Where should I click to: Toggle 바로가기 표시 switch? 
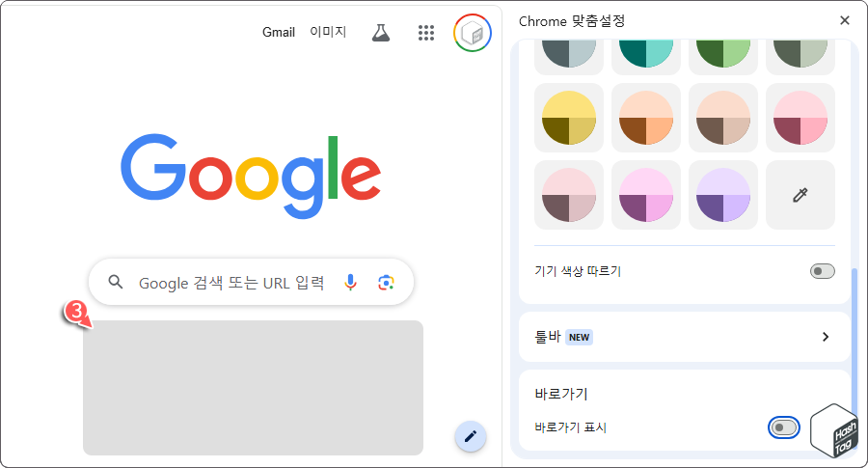[x=784, y=427]
